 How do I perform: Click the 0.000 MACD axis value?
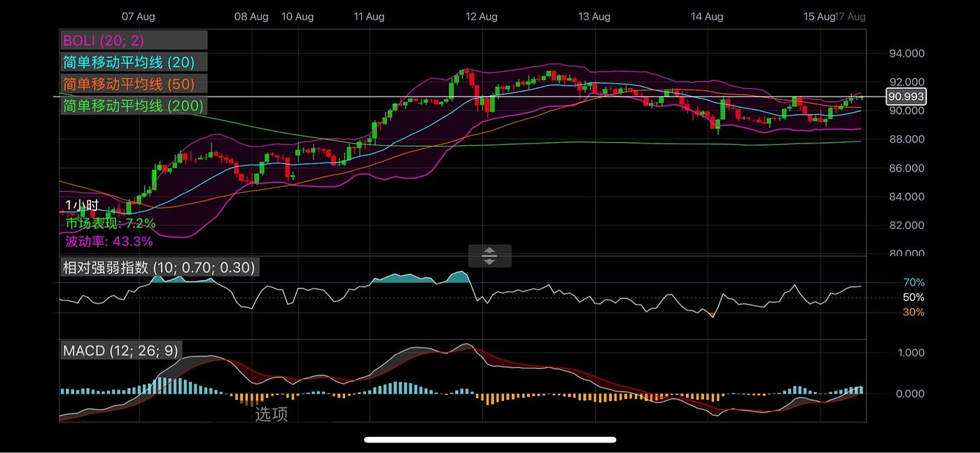(910, 393)
